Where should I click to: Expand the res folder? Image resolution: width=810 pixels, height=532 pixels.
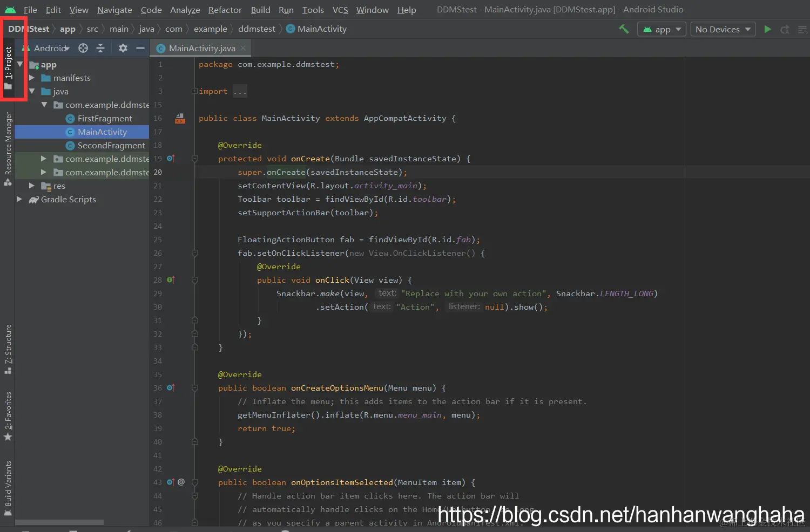[x=32, y=186]
